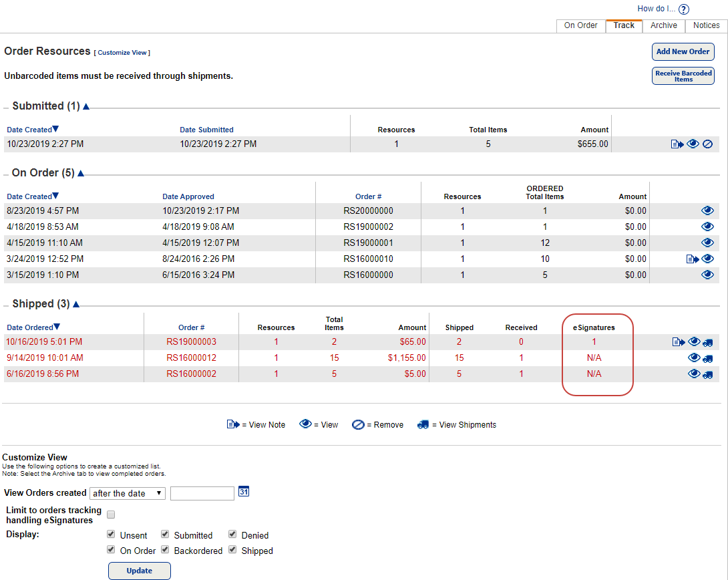Uncheck the On Order display option
Screen dimensions: 728x580
point(111,550)
